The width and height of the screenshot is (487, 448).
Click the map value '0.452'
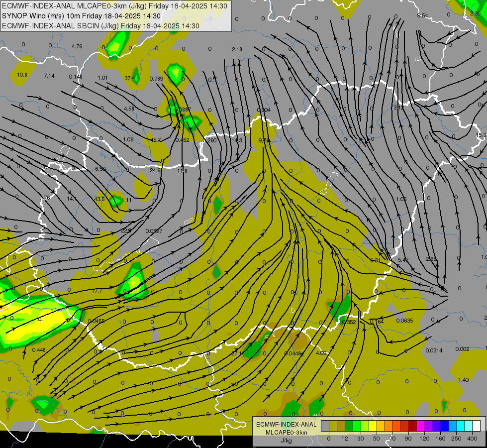[x=183, y=140]
